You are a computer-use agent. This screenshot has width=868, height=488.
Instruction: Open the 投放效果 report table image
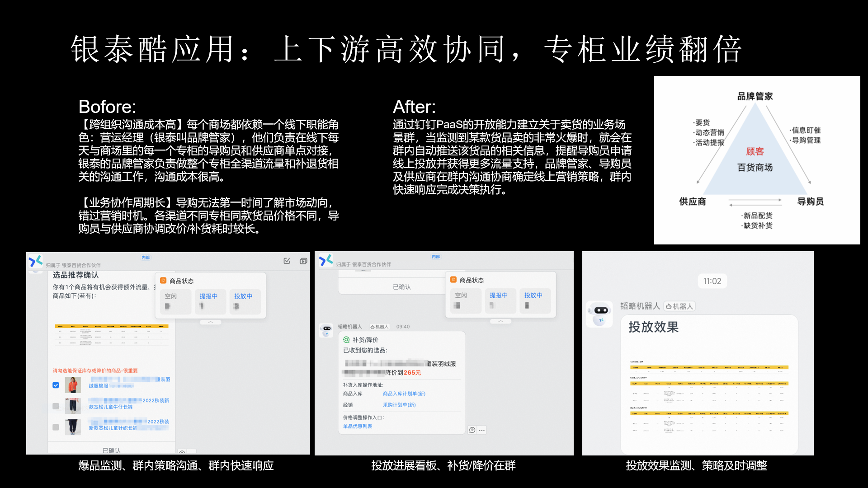709,396
